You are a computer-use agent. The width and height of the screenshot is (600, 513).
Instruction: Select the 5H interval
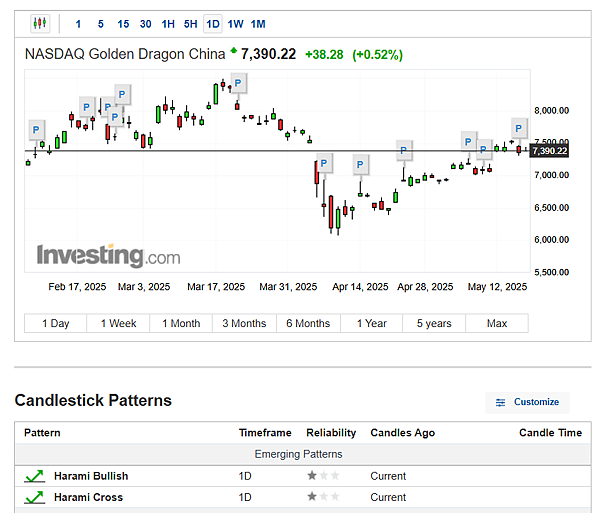190,23
